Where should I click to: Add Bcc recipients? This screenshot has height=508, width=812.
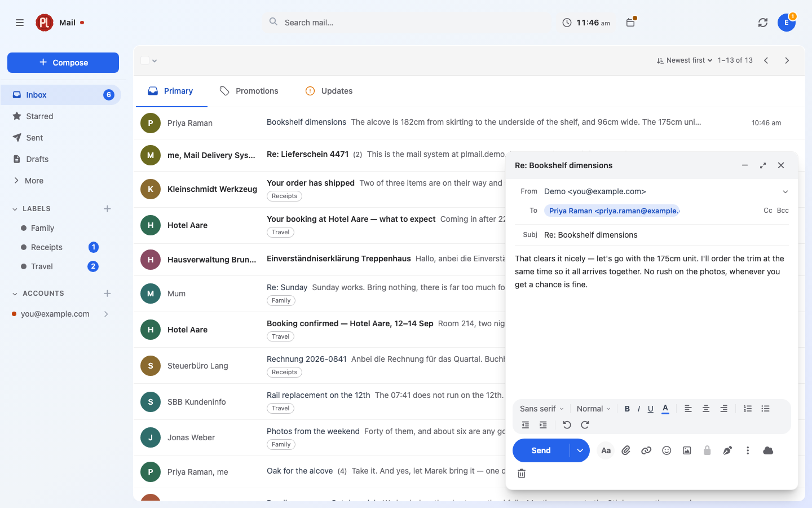click(783, 211)
